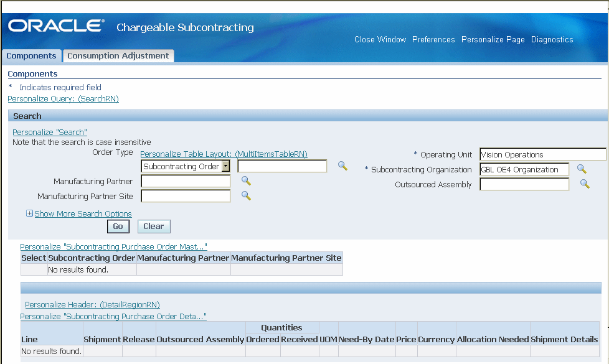Image resolution: width=609 pixels, height=364 pixels.
Task: Click the Ordered column header
Action: pos(263,339)
